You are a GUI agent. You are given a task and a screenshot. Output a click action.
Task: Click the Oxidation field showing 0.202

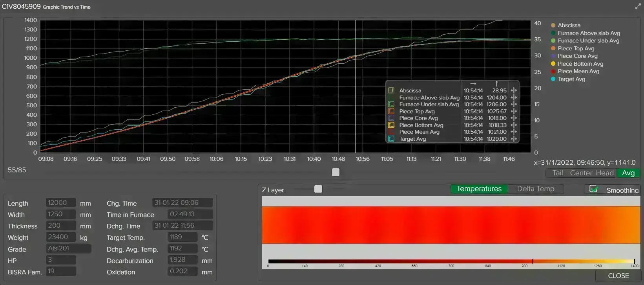tap(182, 271)
